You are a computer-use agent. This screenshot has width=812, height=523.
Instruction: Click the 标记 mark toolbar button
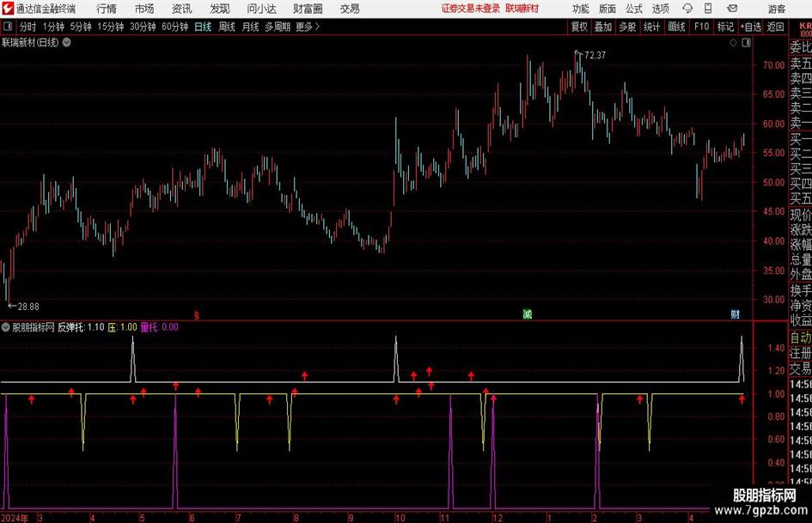click(725, 27)
